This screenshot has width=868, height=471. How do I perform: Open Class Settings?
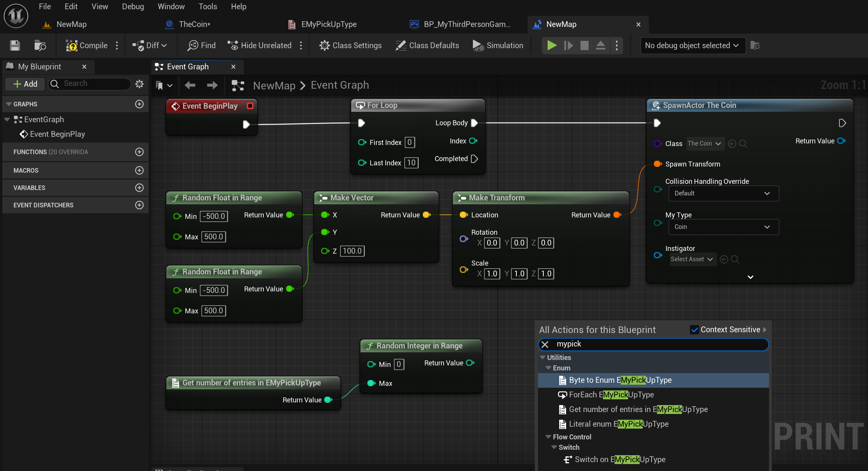point(350,45)
